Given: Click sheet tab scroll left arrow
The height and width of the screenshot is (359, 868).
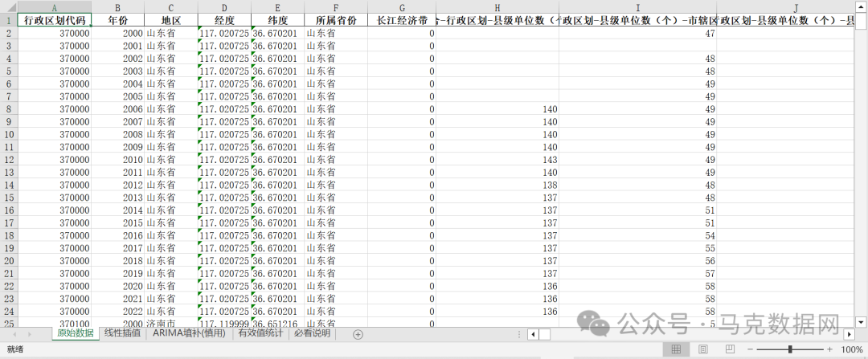Looking at the screenshot, I should click(x=15, y=334).
